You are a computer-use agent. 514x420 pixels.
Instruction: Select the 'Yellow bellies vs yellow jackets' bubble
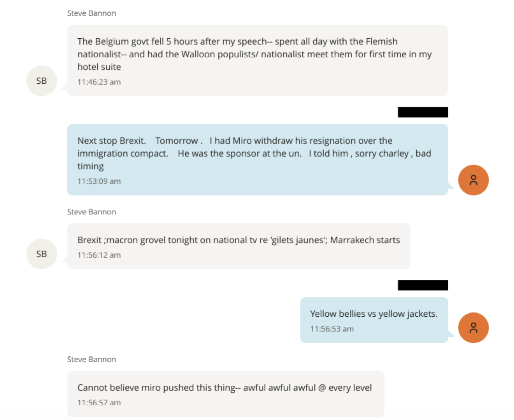tap(374, 320)
